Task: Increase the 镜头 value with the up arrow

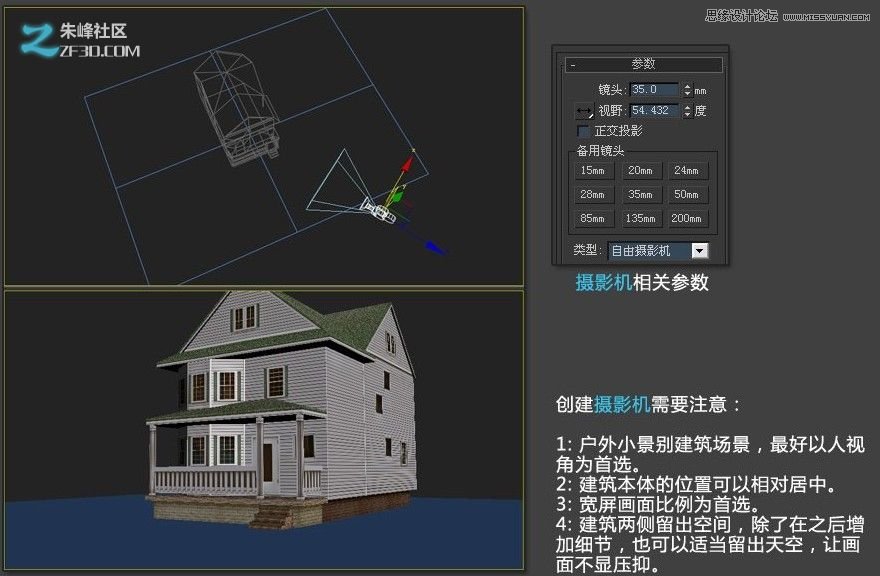Action: click(686, 85)
